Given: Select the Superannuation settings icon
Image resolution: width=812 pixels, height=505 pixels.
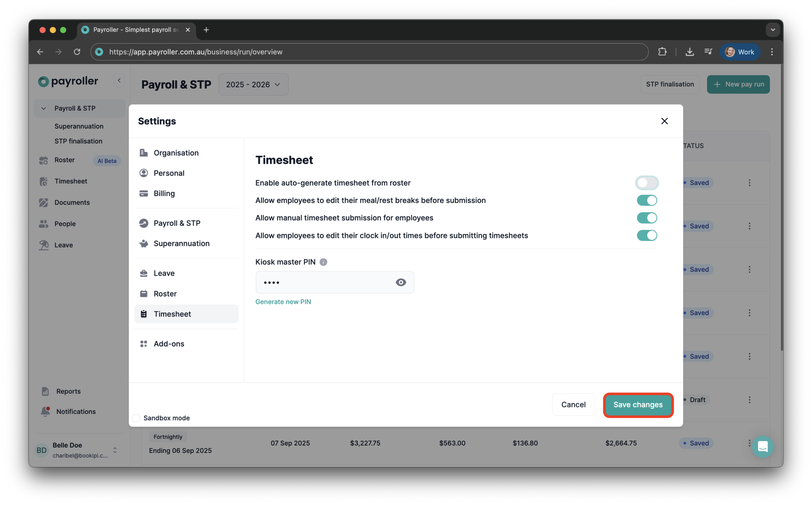Looking at the screenshot, I should [x=144, y=244].
